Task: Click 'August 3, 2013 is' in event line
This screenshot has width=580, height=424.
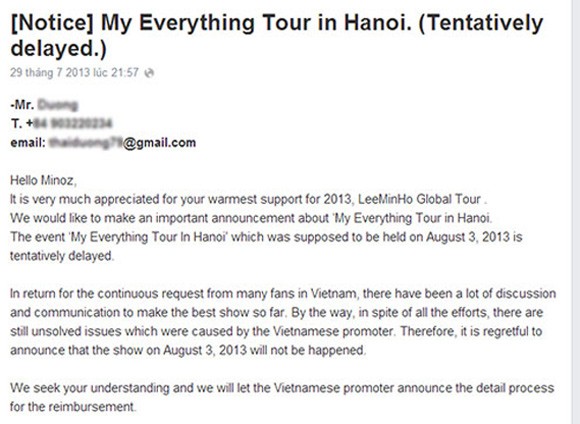Action: 474,237
